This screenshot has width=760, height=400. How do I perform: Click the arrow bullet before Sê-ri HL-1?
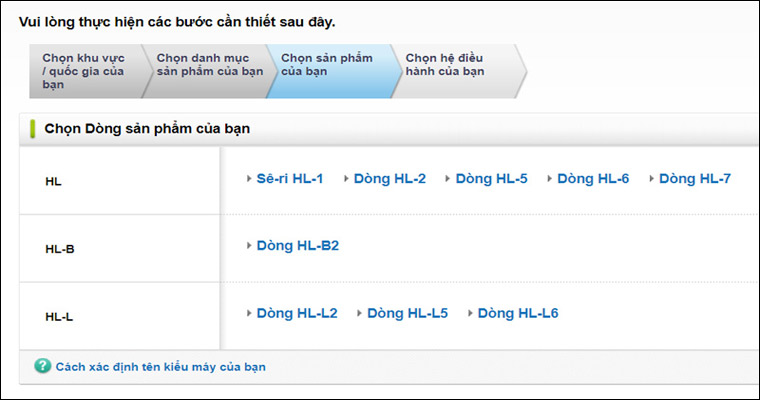249,179
